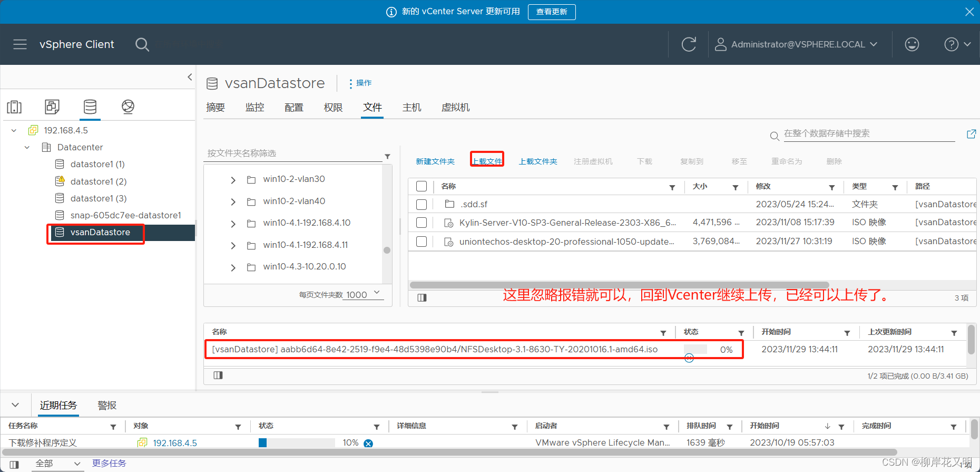
Task: Toggle column chooser in file list footer
Action: pos(422,297)
